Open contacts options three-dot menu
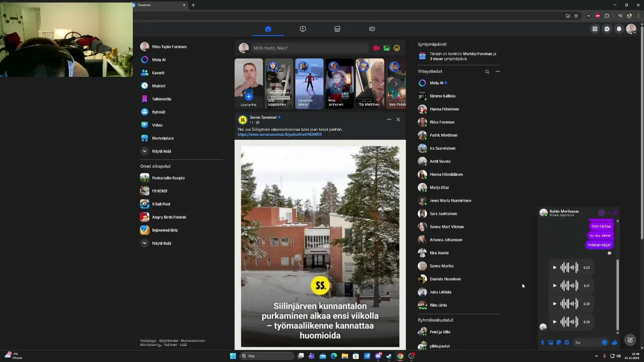 click(x=498, y=72)
